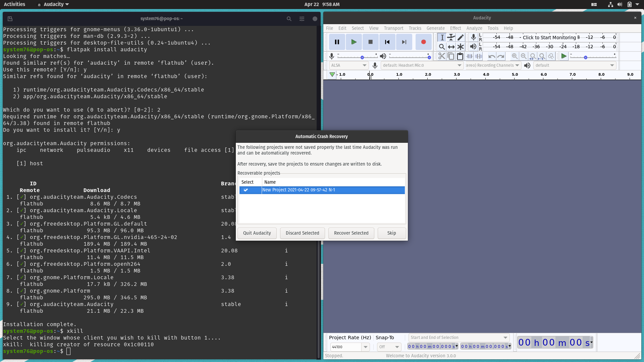The image size is (644, 362).
Task: Click the Record button
Action: click(423, 42)
